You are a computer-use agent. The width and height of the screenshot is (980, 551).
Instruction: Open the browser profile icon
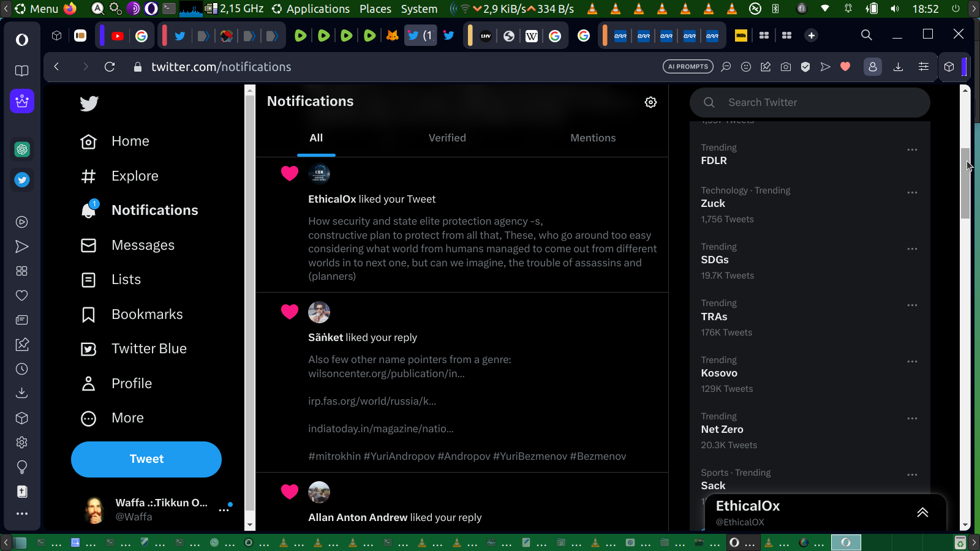873,67
